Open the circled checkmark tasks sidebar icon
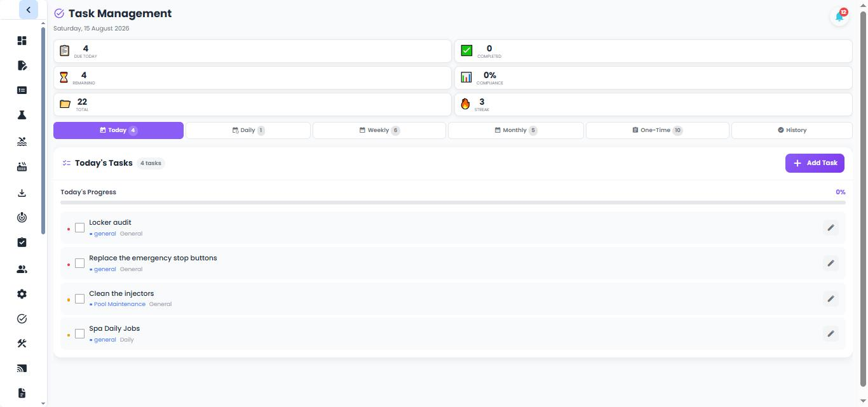This screenshot has width=868, height=407. tap(22, 319)
